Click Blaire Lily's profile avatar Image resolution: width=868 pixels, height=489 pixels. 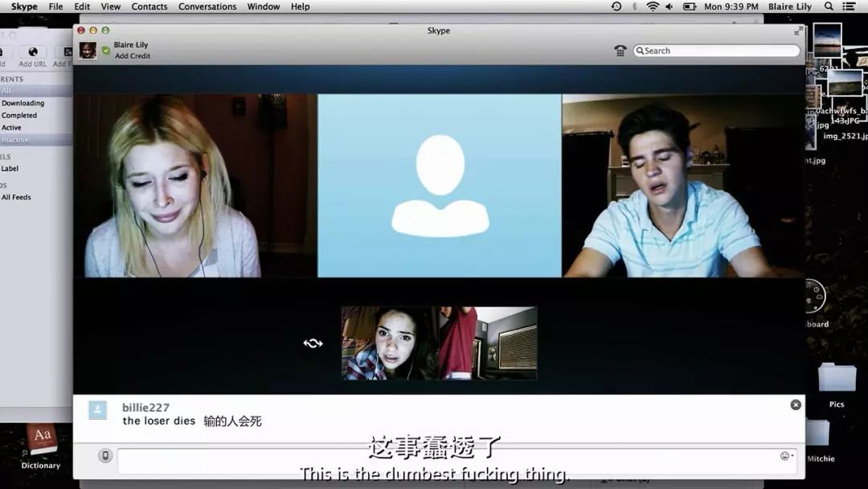click(x=88, y=51)
